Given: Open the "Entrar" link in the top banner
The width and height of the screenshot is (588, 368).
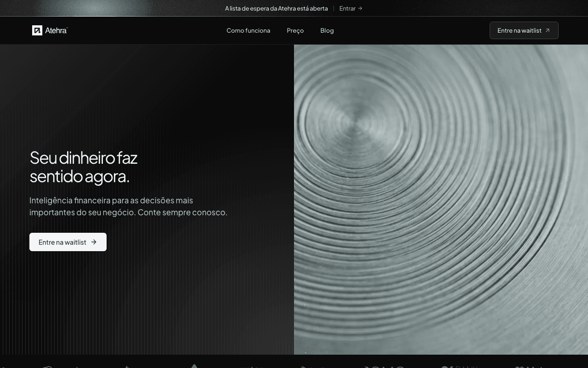Looking at the screenshot, I should [351, 8].
